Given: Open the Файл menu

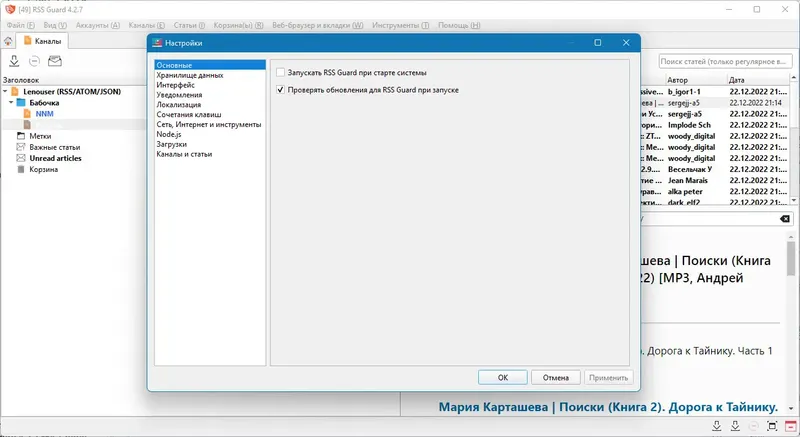Looking at the screenshot, I should pos(21,25).
